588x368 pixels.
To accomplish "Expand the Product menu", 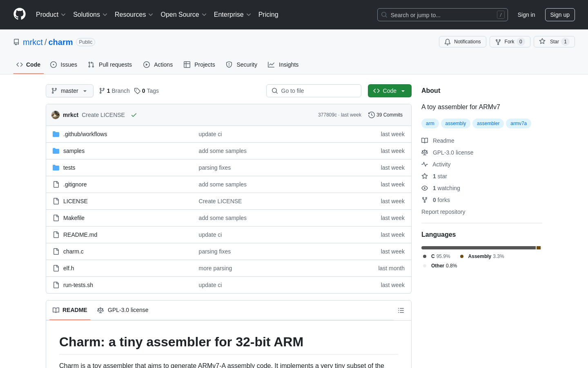I will coord(51,14).
